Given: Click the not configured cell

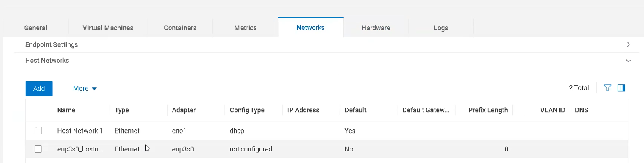Looking at the screenshot, I should tap(251, 149).
